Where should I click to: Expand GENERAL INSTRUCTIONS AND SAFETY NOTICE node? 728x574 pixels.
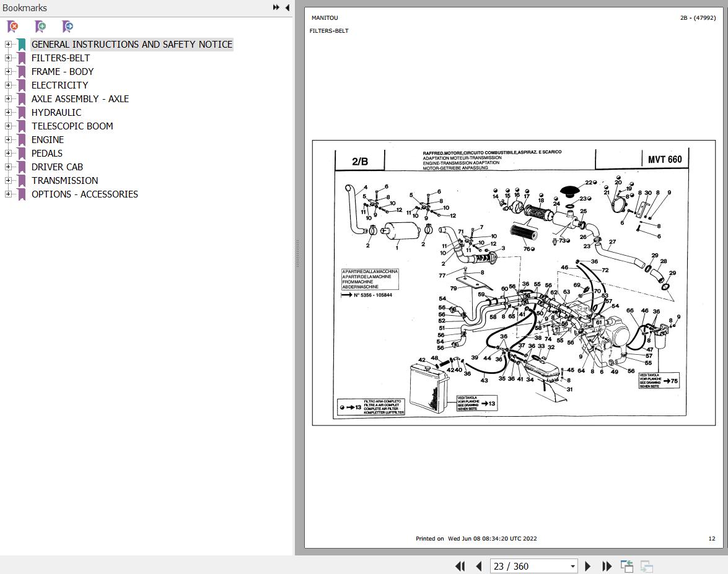pyautogui.click(x=8, y=45)
